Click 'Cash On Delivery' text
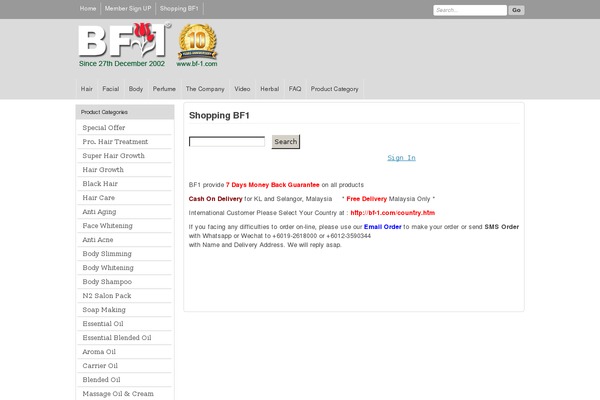The width and height of the screenshot is (600, 400). point(215,199)
